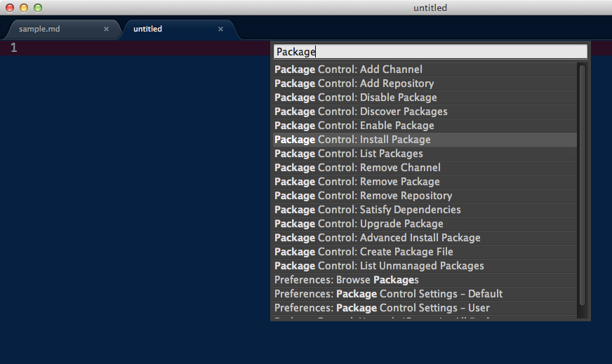
Task: Choose Package Control: Install Package
Action: (425, 140)
